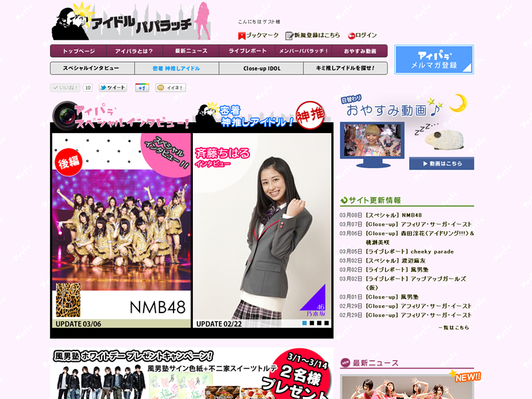532x399 pixels.
Task: Open the キミ推しアイドルを探せ! tab
Action: point(345,68)
